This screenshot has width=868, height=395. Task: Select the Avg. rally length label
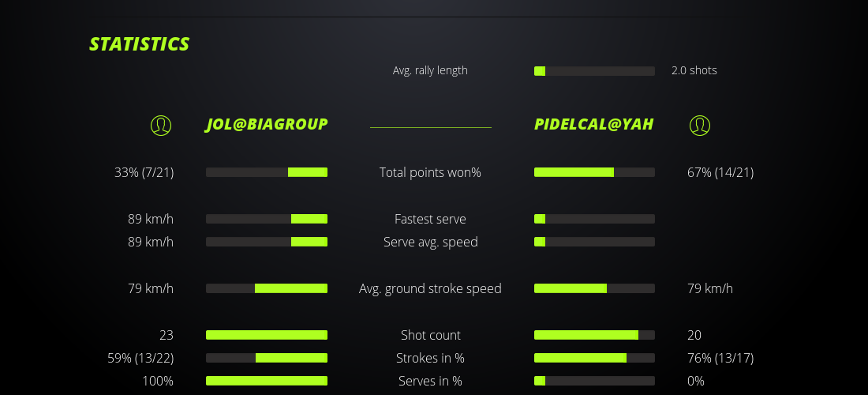[x=430, y=70]
